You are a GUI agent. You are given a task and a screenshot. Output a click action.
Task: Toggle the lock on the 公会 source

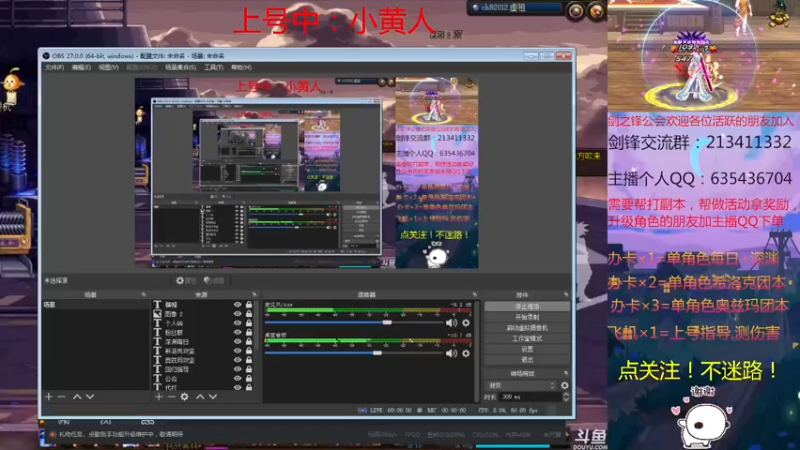249,378
